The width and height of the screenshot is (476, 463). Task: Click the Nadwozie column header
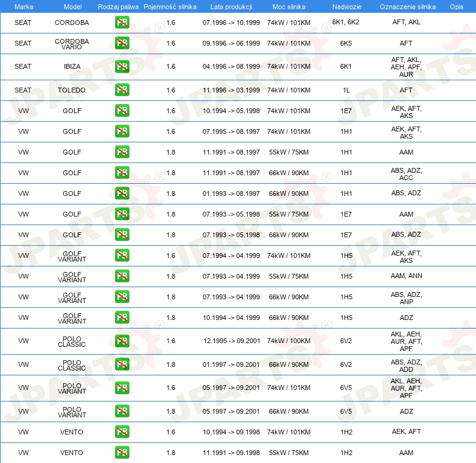347,7
